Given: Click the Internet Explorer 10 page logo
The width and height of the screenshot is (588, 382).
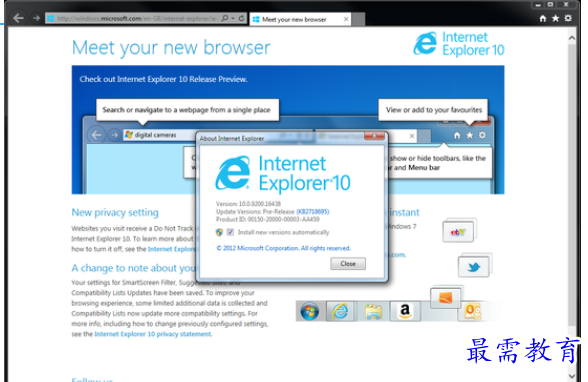Looking at the screenshot, I should click(459, 44).
